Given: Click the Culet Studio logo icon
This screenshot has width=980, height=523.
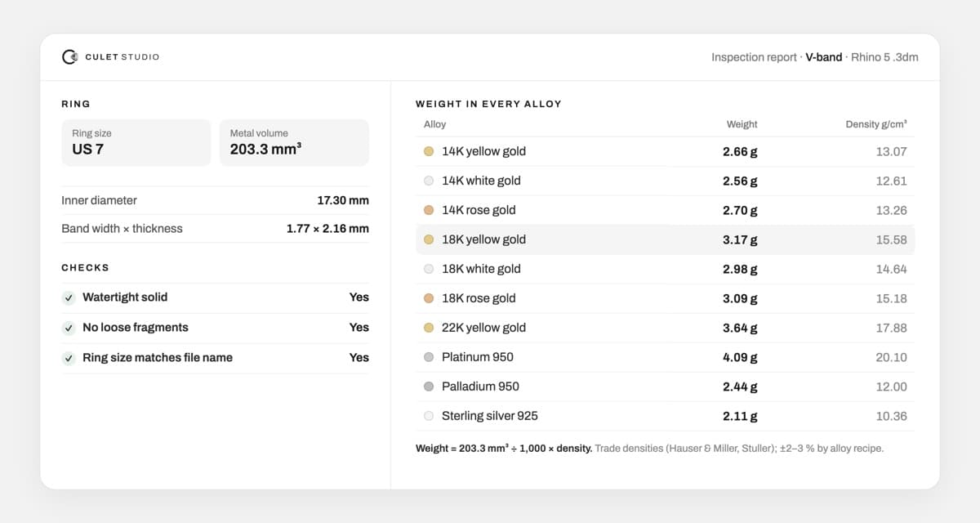Looking at the screenshot, I should coord(70,57).
